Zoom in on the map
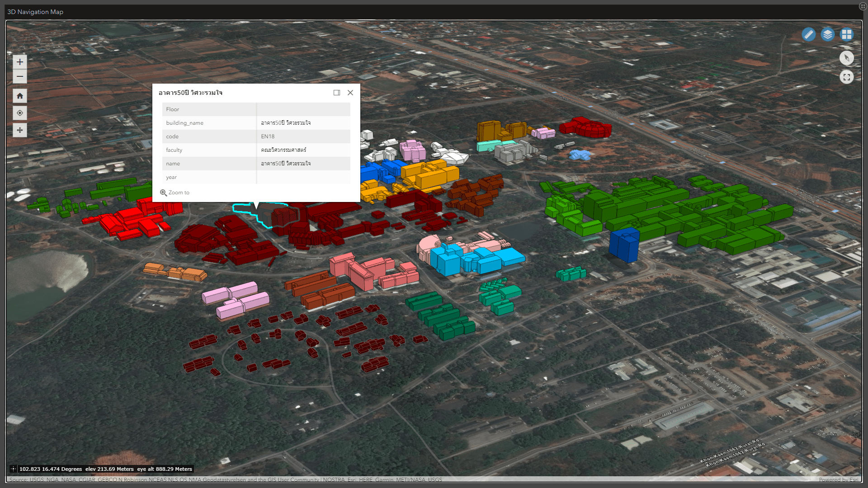The height and width of the screenshot is (488, 868). pyautogui.click(x=20, y=62)
